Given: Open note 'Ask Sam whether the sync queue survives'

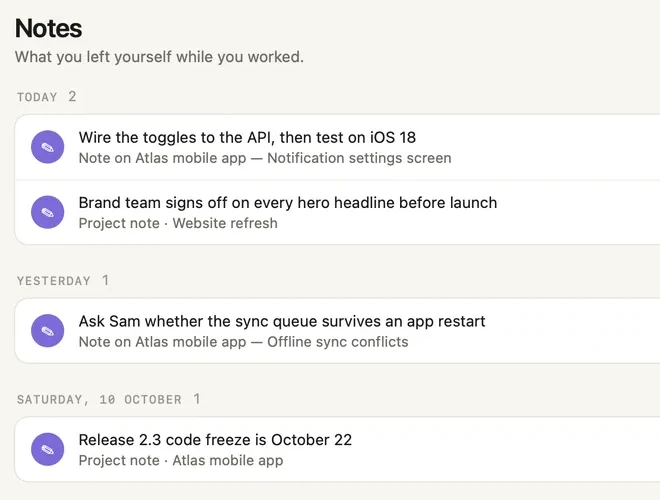Looking at the screenshot, I should click(x=282, y=322).
